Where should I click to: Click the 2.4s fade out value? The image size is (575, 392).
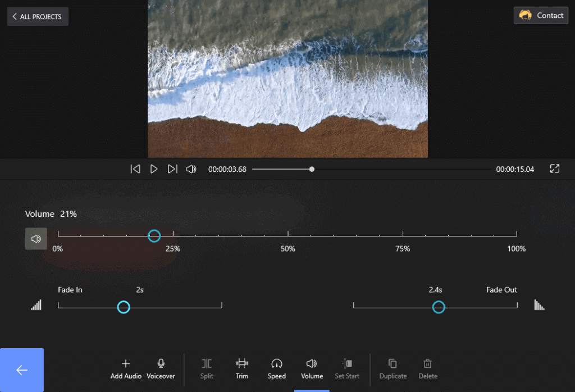(x=435, y=290)
